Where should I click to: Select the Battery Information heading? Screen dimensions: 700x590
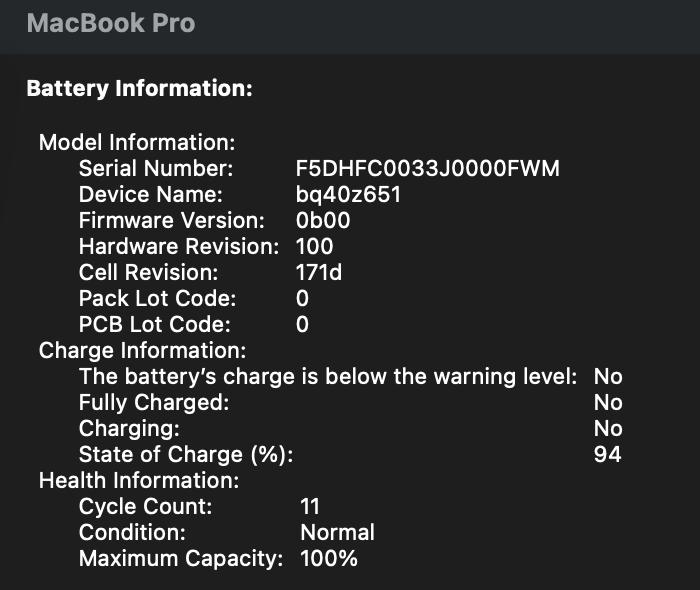[139, 88]
